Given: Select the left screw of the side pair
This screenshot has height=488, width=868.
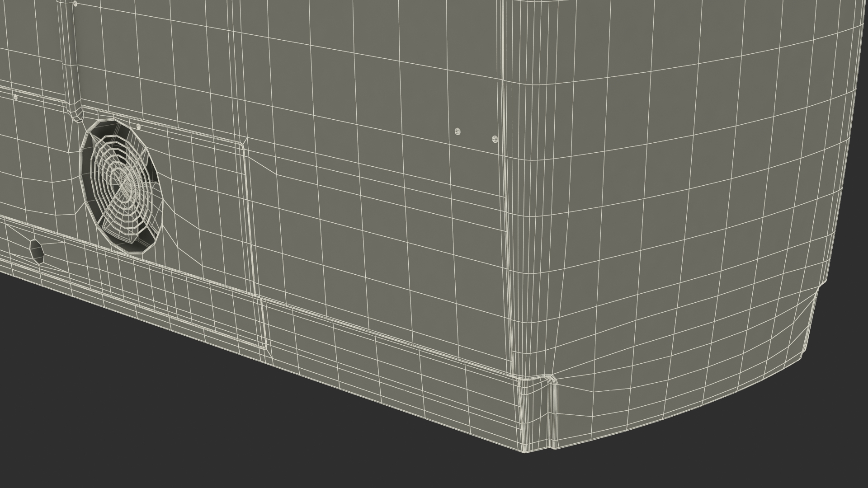Looking at the screenshot, I should [458, 131].
